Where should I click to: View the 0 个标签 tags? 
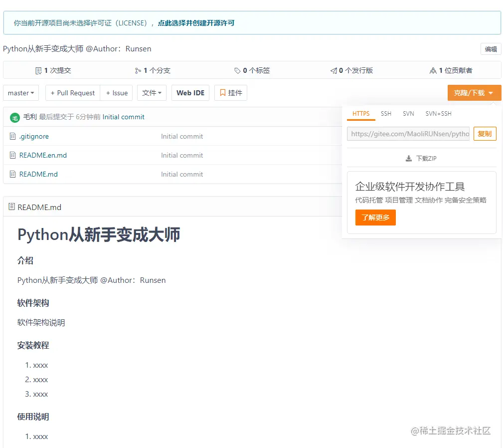pyautogui.click(x=252, y=71)
